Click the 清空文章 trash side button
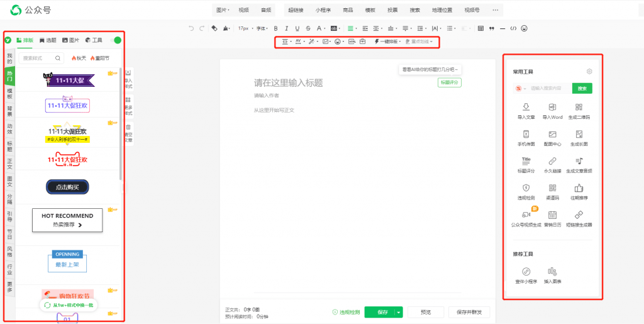The image size is (644, 324). (128, 133)
